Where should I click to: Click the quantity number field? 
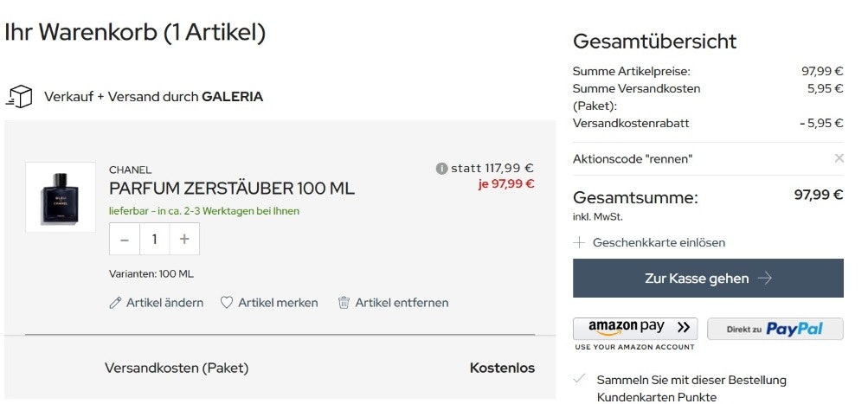tap(154, 240)
